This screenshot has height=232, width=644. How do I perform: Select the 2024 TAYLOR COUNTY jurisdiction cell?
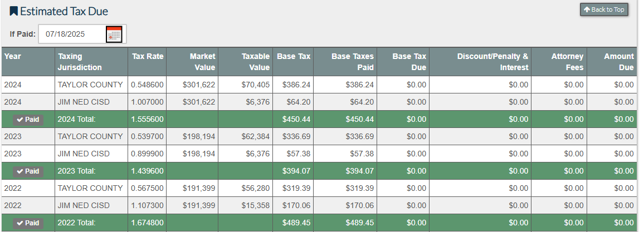[x=90, y=85]
